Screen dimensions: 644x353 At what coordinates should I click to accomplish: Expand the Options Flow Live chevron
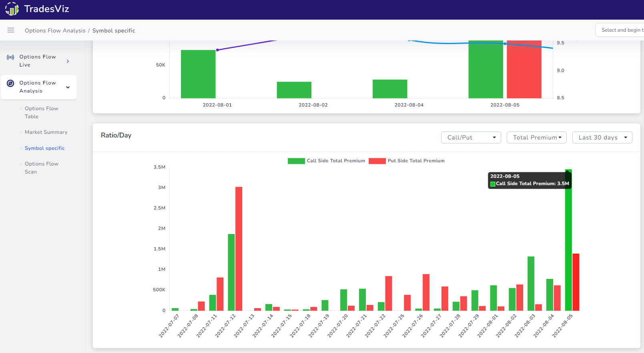pos(68,61)
